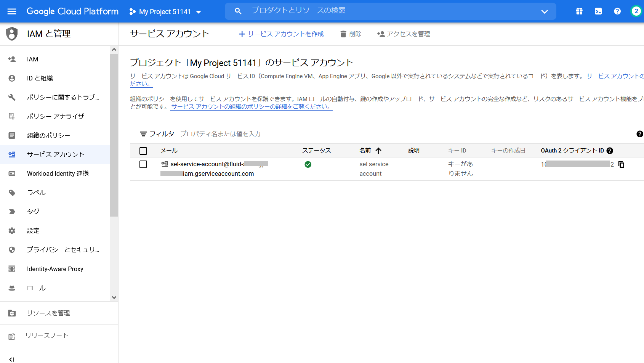Open the service account learn-more link
Viewport: 644px width, 363px height.
[615, 76]
